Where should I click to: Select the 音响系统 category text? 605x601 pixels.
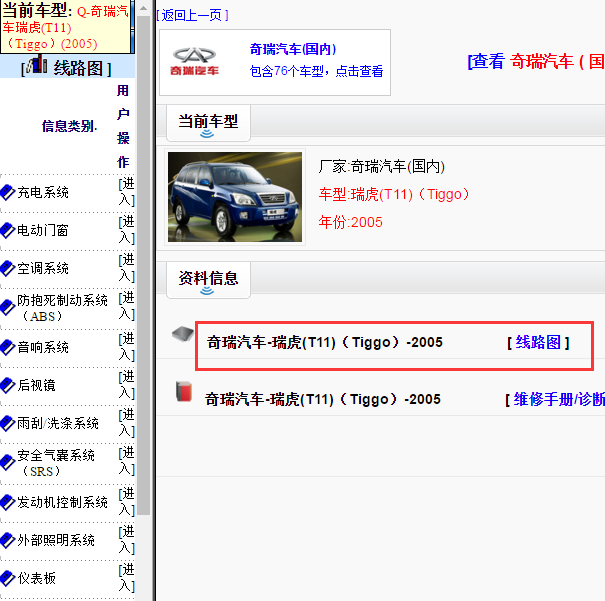tap(43, 347)
